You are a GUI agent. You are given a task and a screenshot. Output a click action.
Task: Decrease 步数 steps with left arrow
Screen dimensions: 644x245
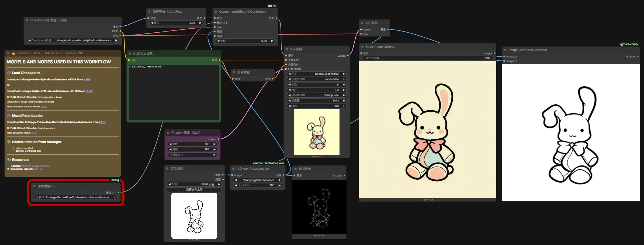(x=290, y=85)
